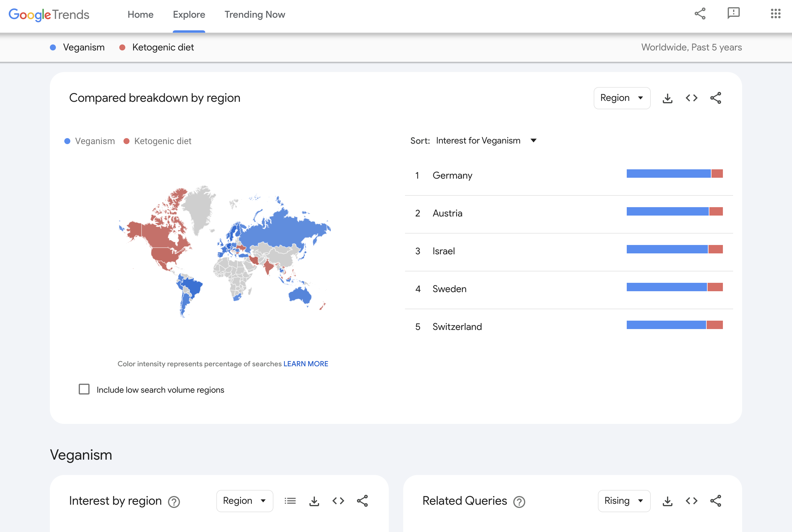Click Germany's blue Veganism interest bar
Screen dimensions: 792x532
click(669, 174)
